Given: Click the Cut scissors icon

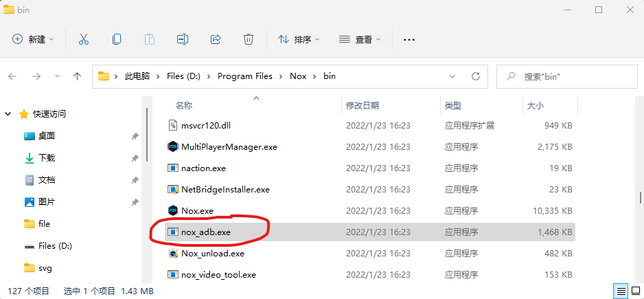Looking at the screenshot, I should click(83, 39).
